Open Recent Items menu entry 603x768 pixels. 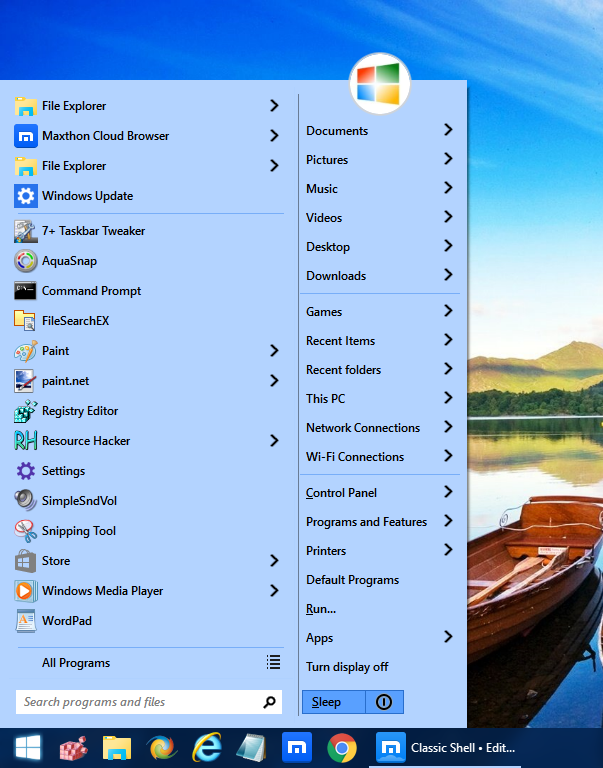[x=380, y=341]
